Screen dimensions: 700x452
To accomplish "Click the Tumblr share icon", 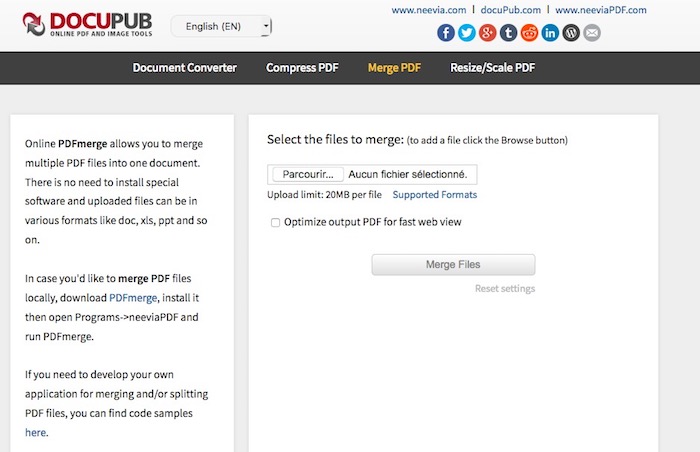I will [x=509, y=33].
